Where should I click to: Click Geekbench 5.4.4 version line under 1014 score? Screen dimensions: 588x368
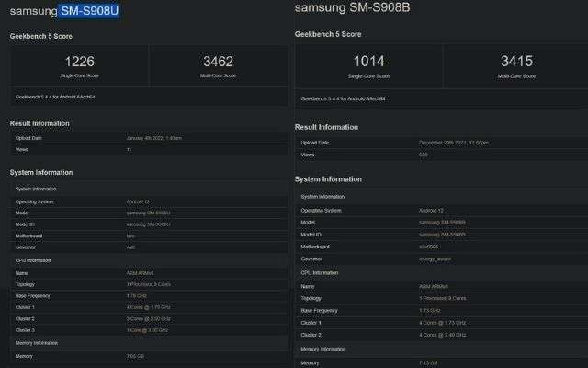pos(343,98)
